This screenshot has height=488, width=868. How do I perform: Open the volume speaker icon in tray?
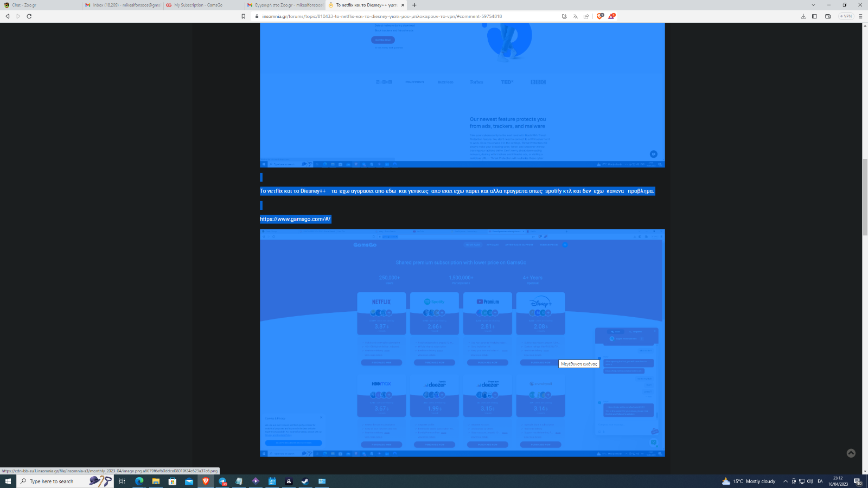tap(810, 481)
